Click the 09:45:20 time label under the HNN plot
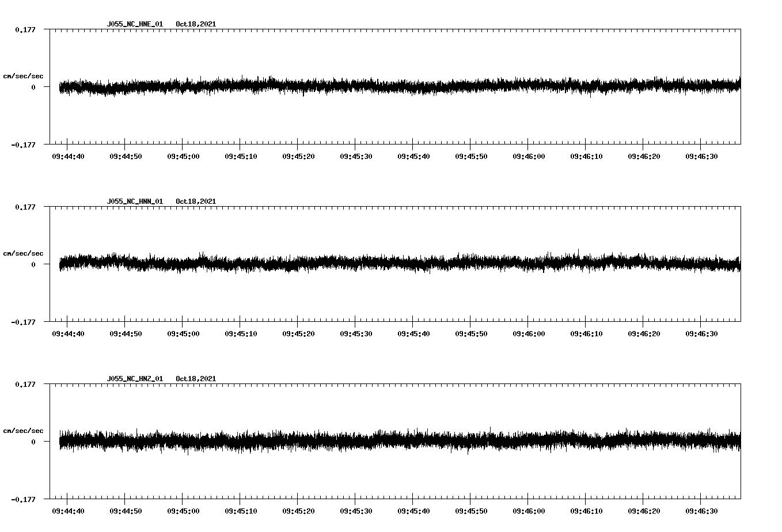Screen dimensions: 782x532 (x=298, y=333)
